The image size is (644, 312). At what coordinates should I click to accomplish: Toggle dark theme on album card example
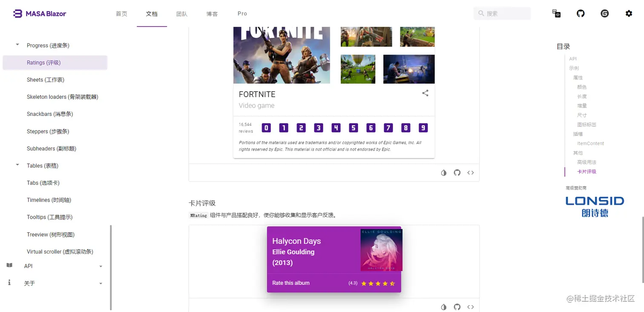(x=444, y=307)
